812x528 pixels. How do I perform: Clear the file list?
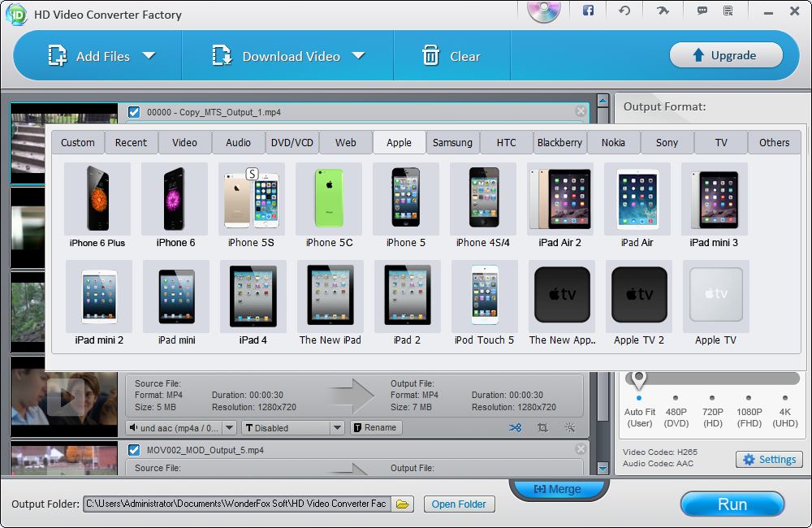[451, 56]
